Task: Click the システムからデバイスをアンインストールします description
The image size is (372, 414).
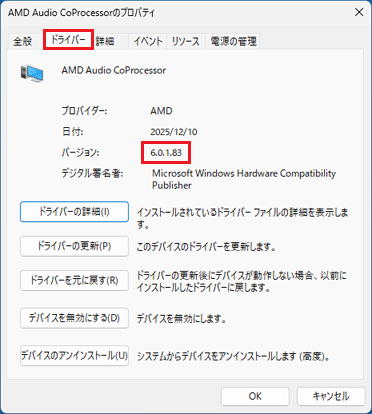Action: coord(234,356)
